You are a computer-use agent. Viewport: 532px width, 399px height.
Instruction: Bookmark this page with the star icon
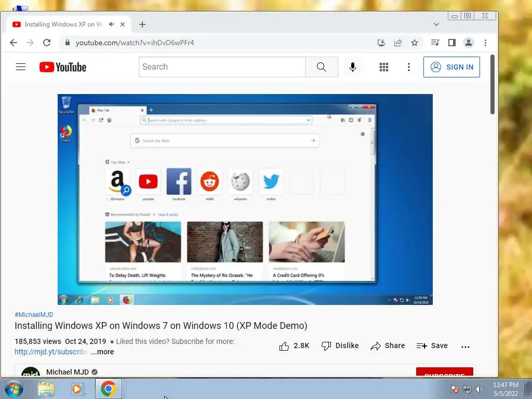(415, 43)
